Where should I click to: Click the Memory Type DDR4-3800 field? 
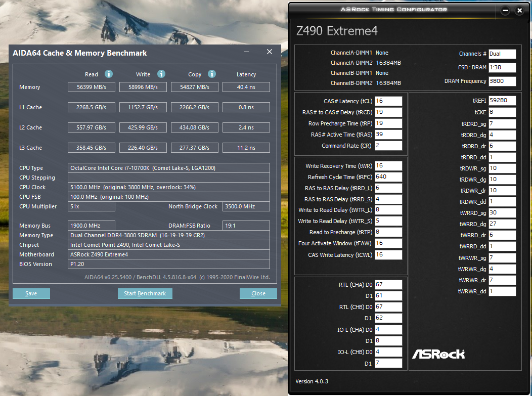[168, 235]
